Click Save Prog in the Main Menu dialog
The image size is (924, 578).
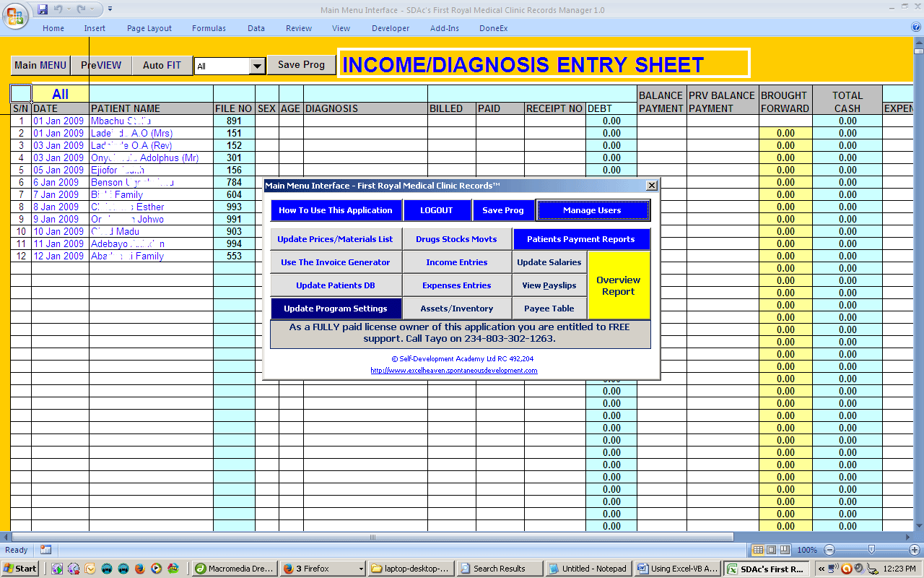pyautogui.click(x=503, y=210)
